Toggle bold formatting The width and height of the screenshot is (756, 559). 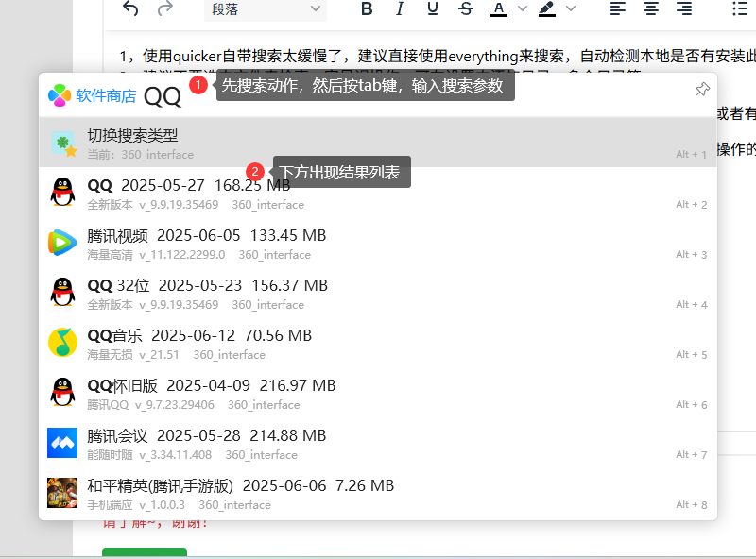click(367, 8)
